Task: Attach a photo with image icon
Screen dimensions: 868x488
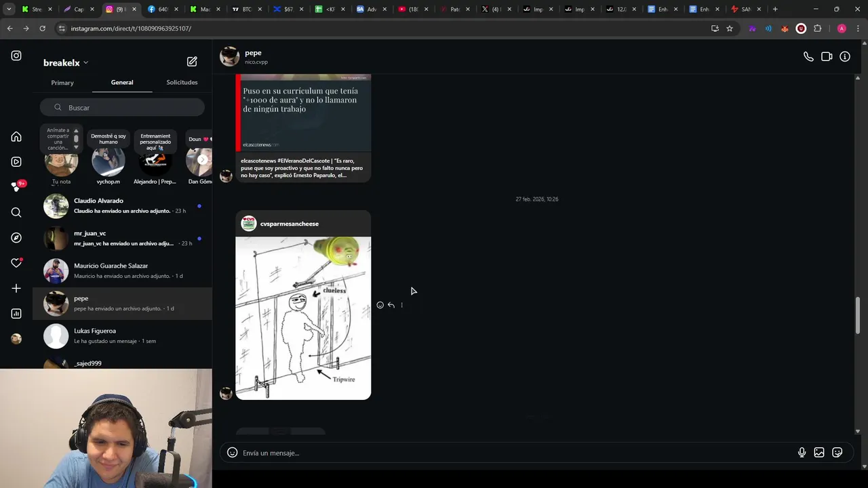Action: (819, 453)
